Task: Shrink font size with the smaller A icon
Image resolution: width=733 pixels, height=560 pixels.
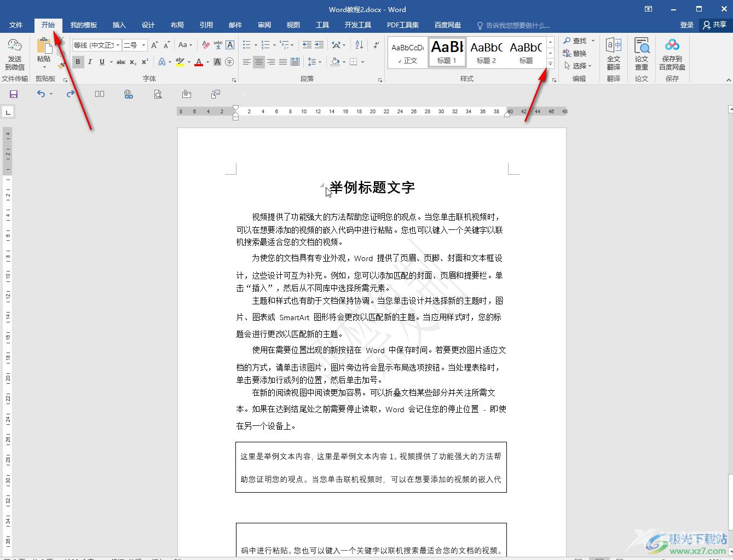Action: [166, 45]
